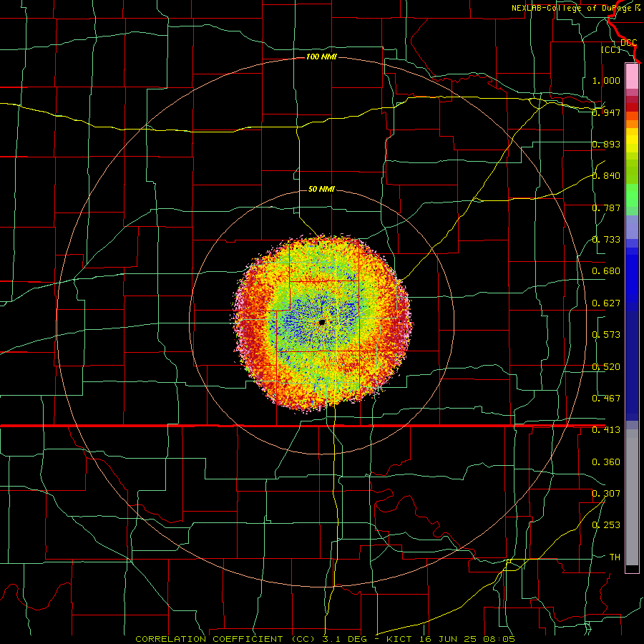Image resolution: width=644 pixels, height=644 pixels.
Task: Click the pink swatch at the legend top
Action: [x=632, y=76]
